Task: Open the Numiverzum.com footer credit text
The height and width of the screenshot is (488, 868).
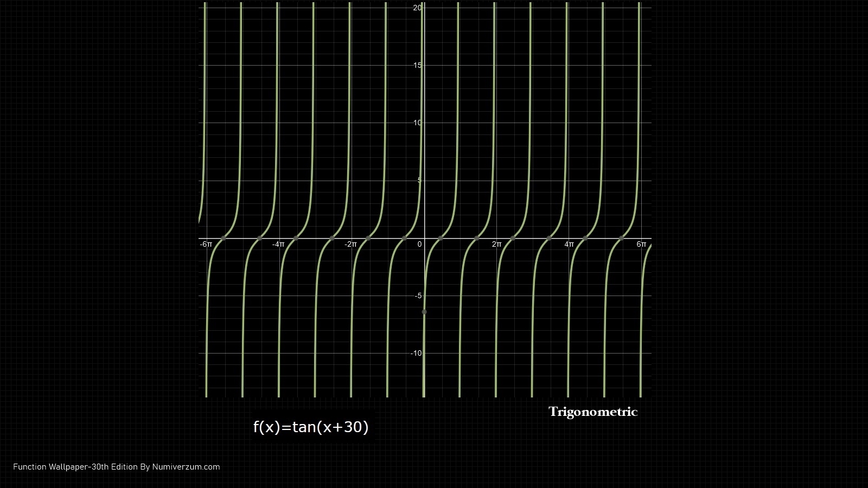Action: click(x=116, y=467)
